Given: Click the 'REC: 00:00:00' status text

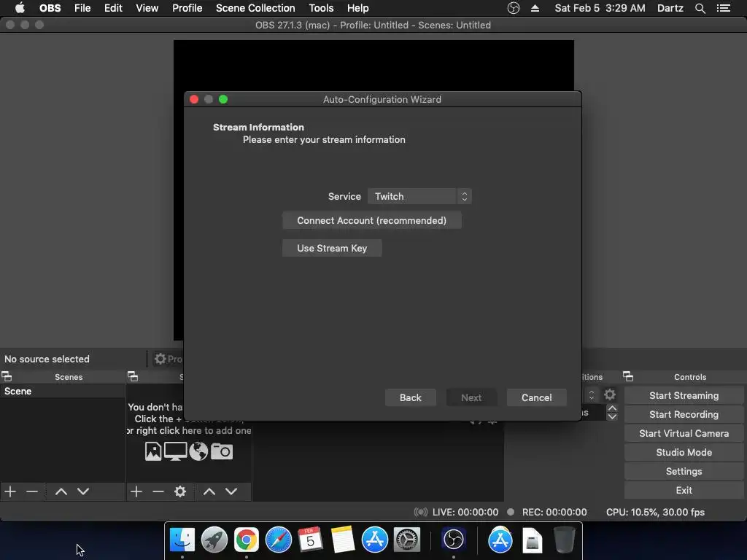Looking at the screenshot, I should (554, 513).
